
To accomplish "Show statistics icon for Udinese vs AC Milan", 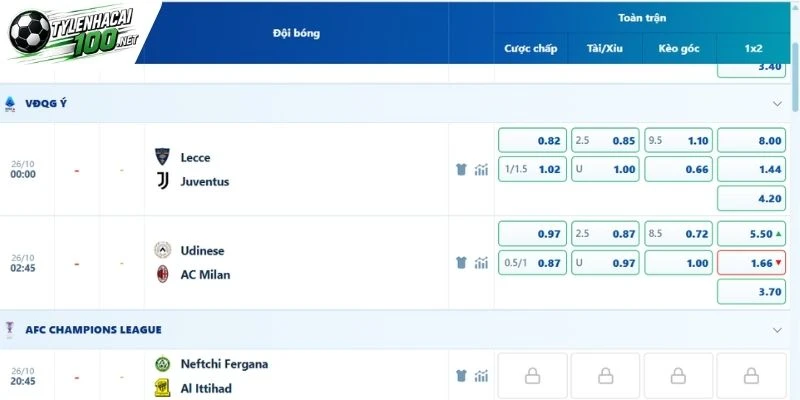I will (x=481, y=263).
